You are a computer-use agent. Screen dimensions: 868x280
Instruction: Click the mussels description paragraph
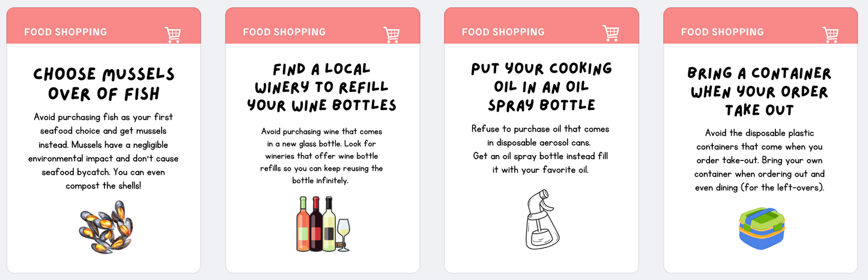click(x=103, y=151)
